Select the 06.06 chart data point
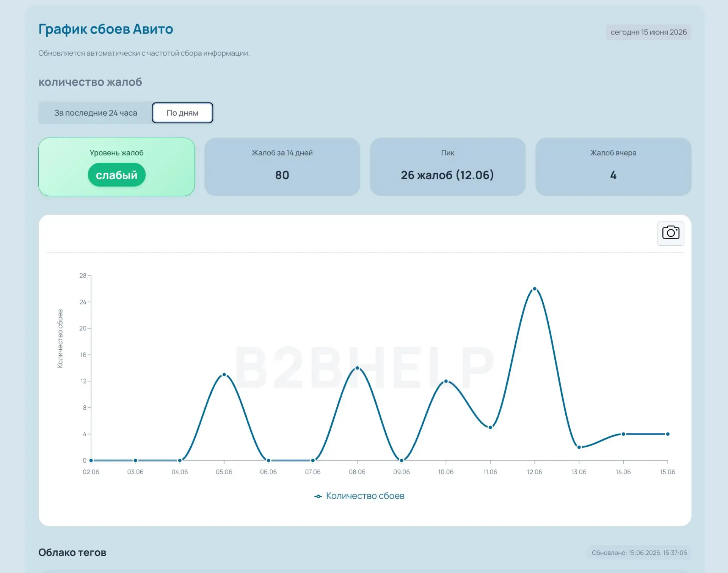The image size is (728, 573). point(268,460)
